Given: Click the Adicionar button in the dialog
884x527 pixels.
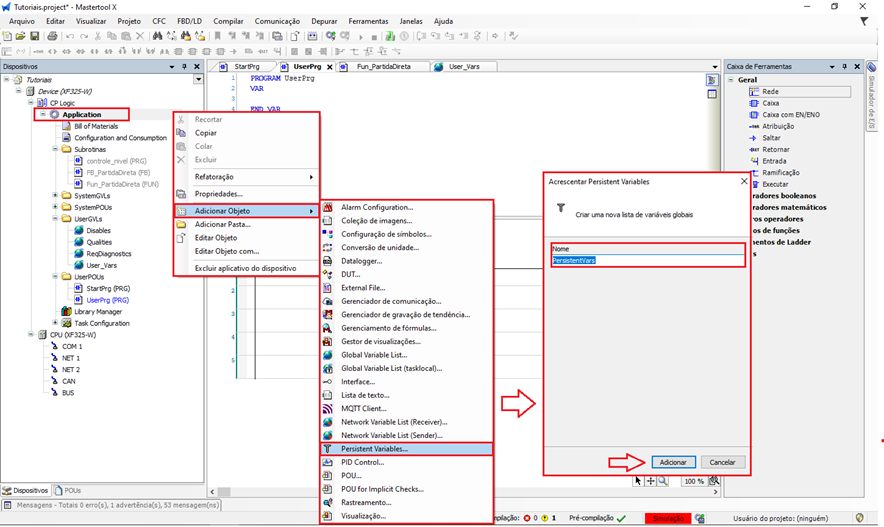Looking at the screenshot, I should pos(672,462).
